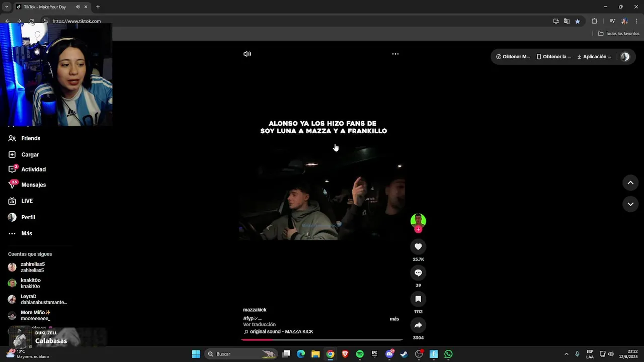The height and width of the screenshot is (362, 644).
Task: Translate page icon in address bar
Action: point(567,21)
